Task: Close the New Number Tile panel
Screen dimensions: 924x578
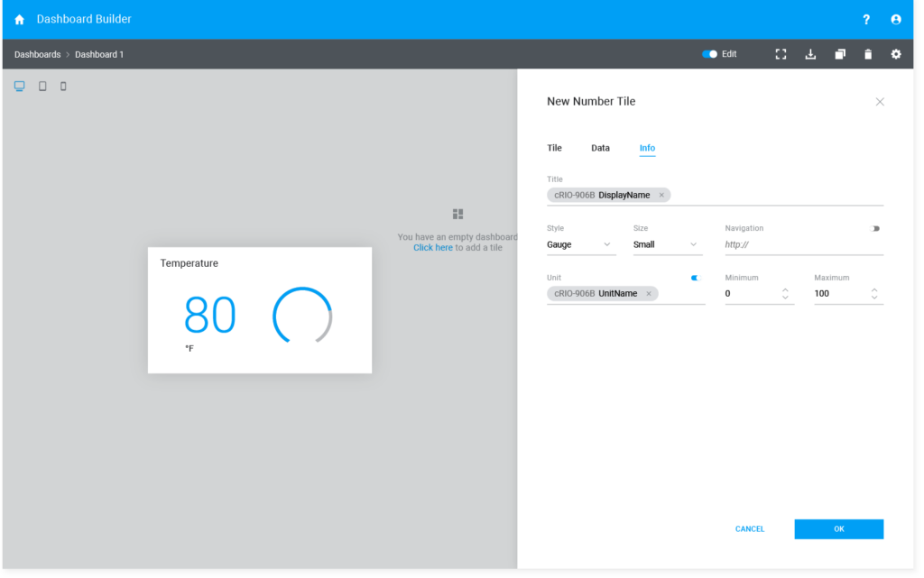Action: click(x=880, y=102)
